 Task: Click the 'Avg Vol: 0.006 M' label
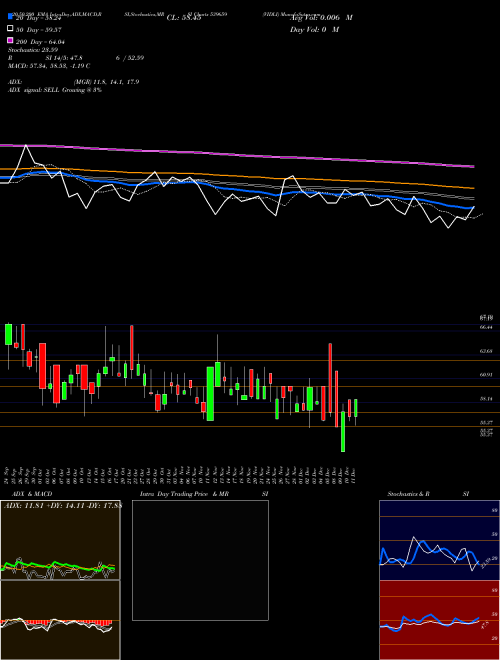pyautogui.click(x=321, y=18)
